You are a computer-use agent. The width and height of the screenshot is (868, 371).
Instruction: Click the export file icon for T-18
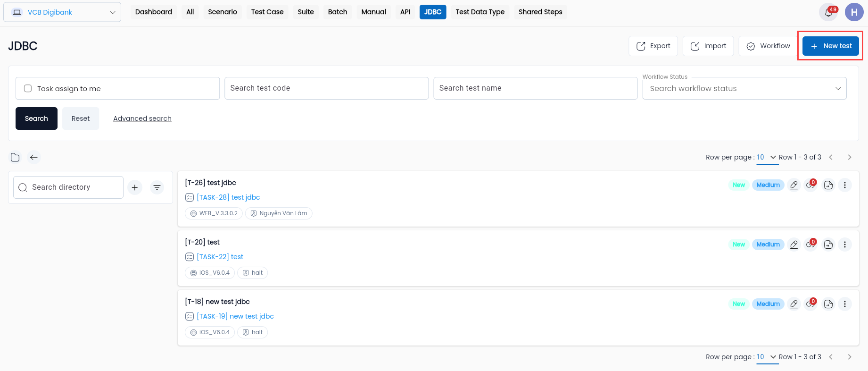[828, 304]
